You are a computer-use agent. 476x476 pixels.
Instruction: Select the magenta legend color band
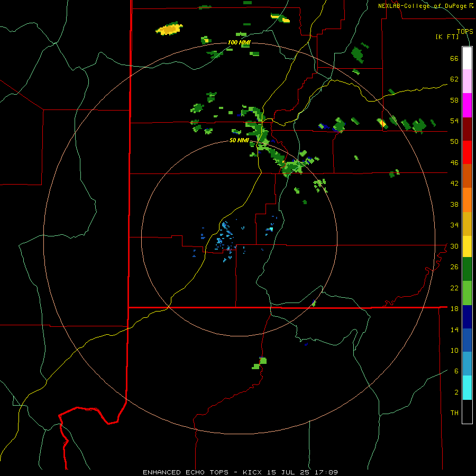coord(467,105)
